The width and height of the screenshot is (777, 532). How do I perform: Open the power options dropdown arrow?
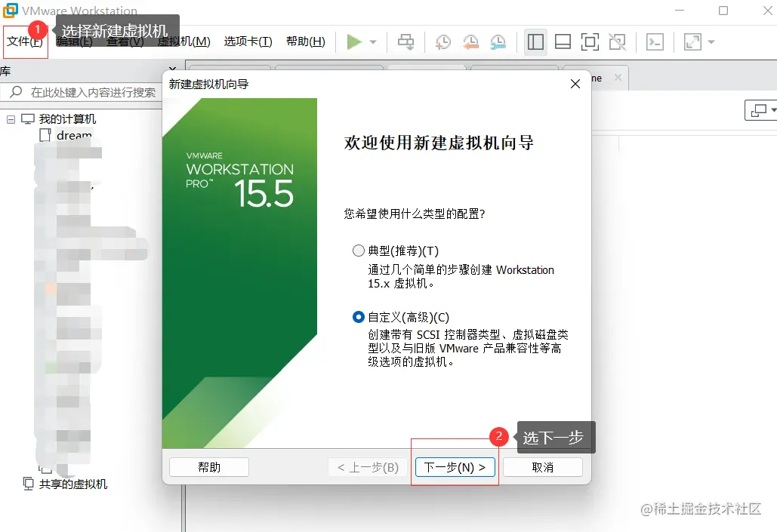pos(373,42)
